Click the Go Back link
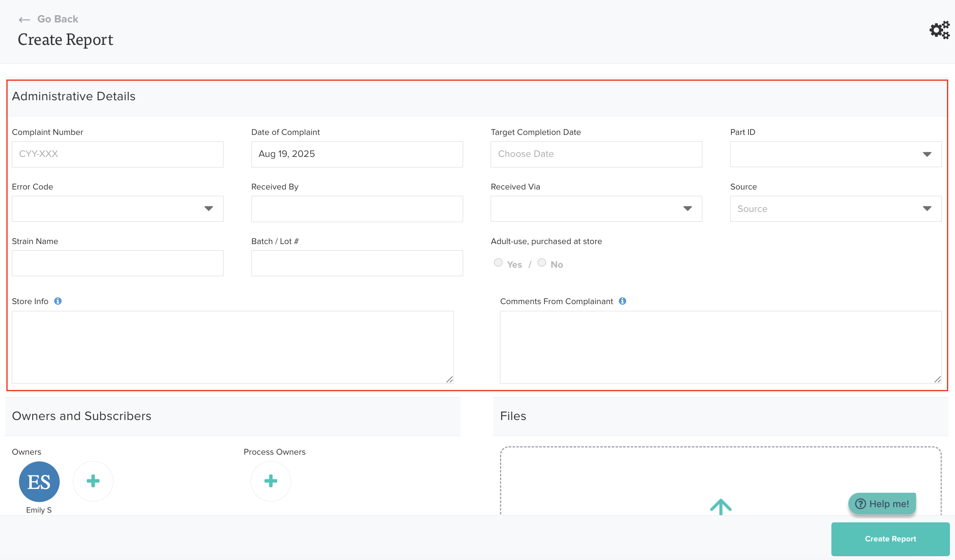 coord(58,19)
